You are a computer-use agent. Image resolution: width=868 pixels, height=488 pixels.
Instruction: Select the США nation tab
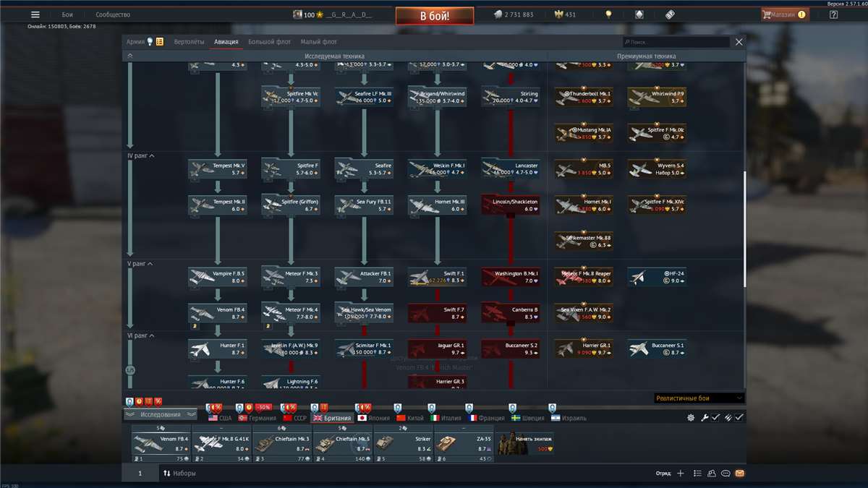220,418
